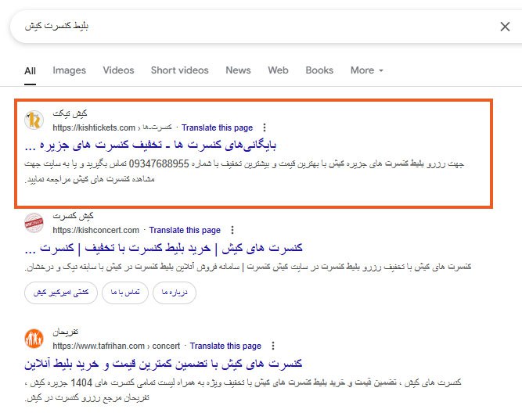Click the تماس با ما sitelink chip
522x420 pixels.
pyautogui.click(x=125, y=293)
